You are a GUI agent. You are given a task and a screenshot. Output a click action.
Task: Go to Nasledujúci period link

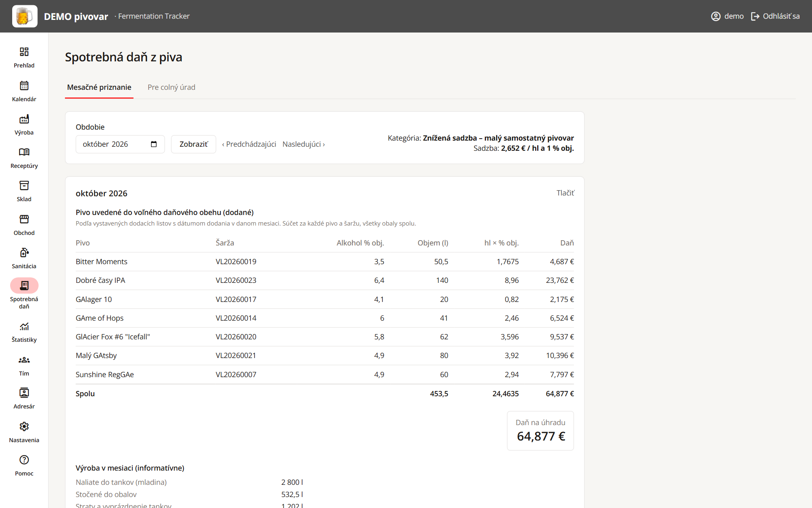point(304,144)
